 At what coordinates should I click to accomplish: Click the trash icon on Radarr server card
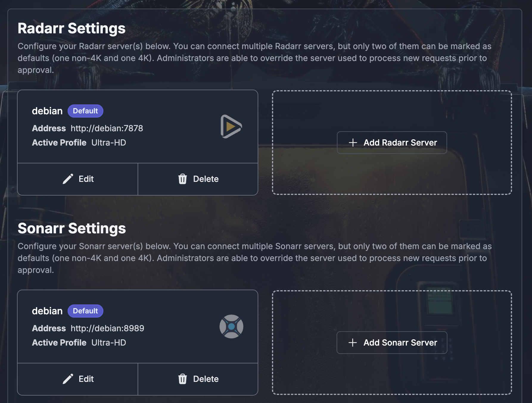click(183, 179)
